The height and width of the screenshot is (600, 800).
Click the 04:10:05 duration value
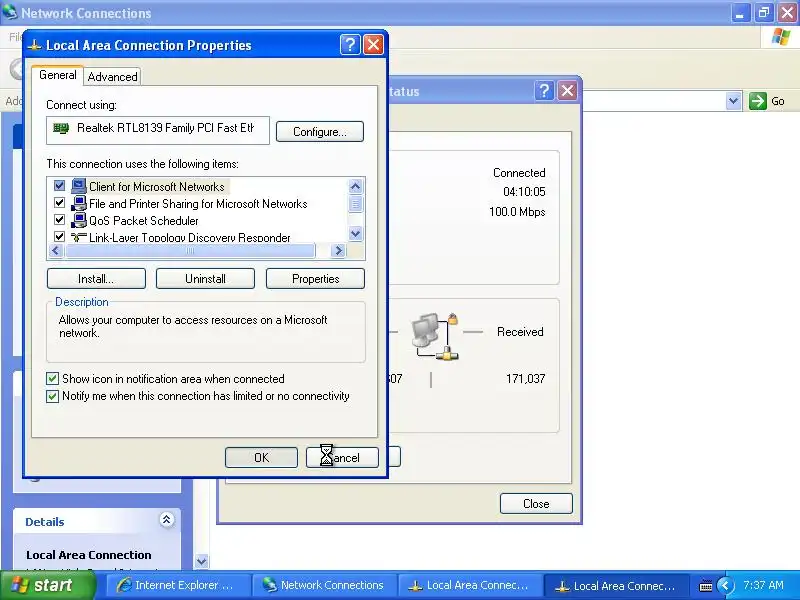point(524,192)
